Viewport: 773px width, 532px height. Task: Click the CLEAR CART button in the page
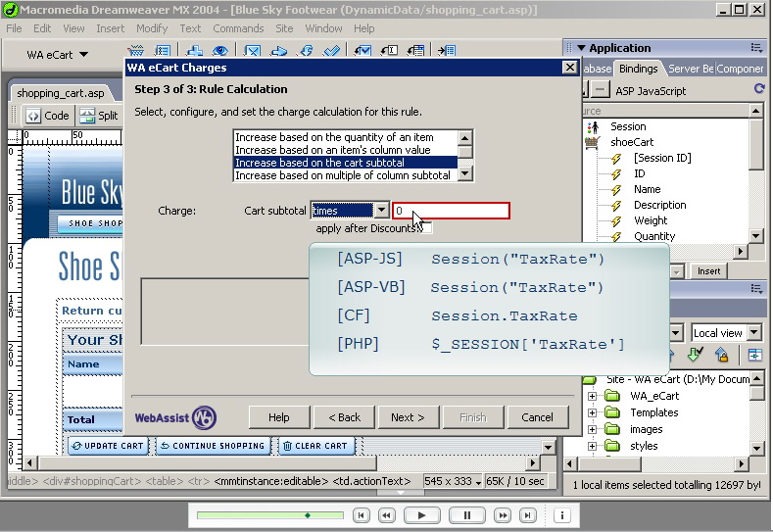pos(316,446)
